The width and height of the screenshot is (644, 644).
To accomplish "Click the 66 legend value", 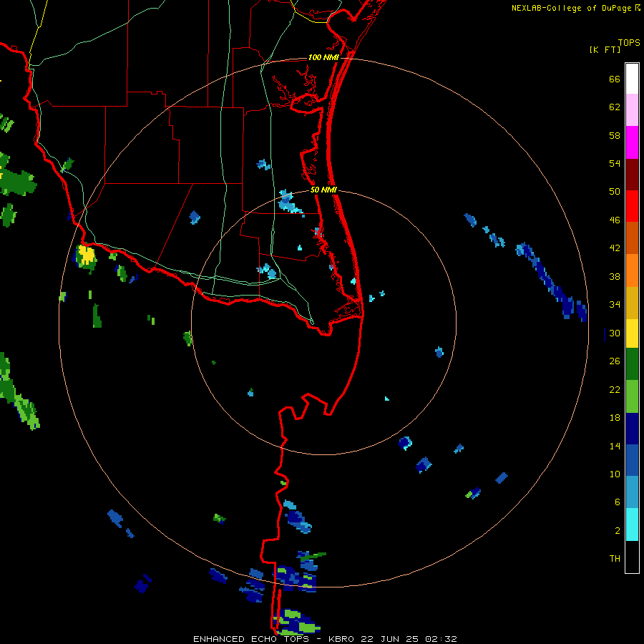I will click(x=615, y=79).
